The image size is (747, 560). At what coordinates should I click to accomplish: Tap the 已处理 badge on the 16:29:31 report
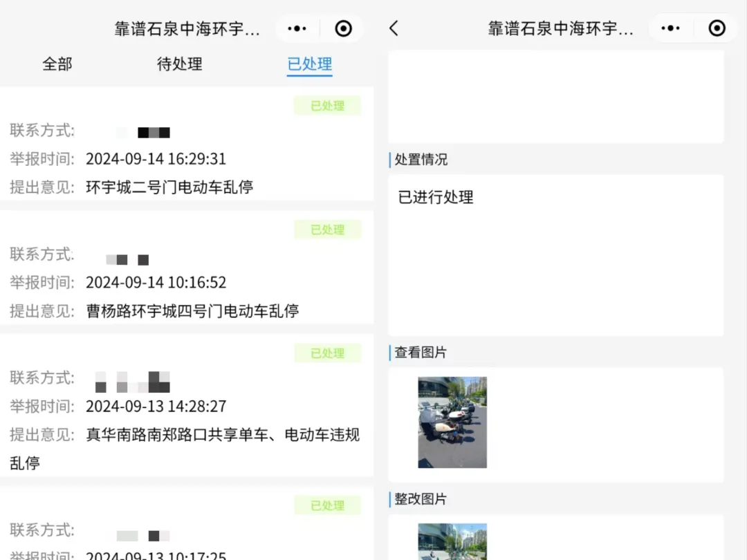click(x=327, y=106)
